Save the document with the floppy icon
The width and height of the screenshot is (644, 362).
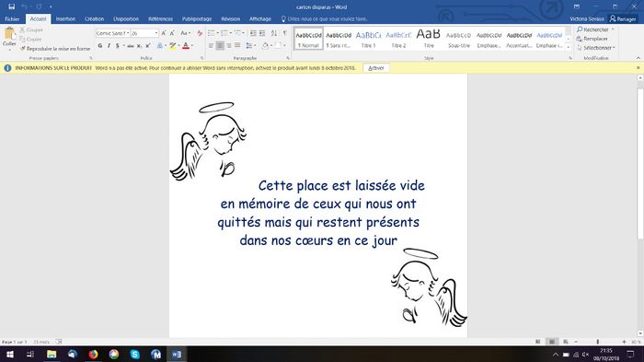click(x=11, y=6)
